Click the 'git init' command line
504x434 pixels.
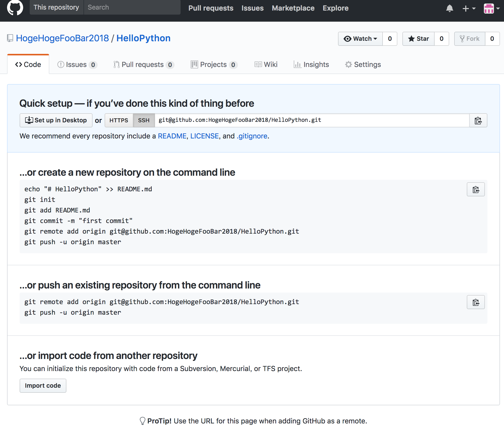pyautogui.click(x=40, y=200)
